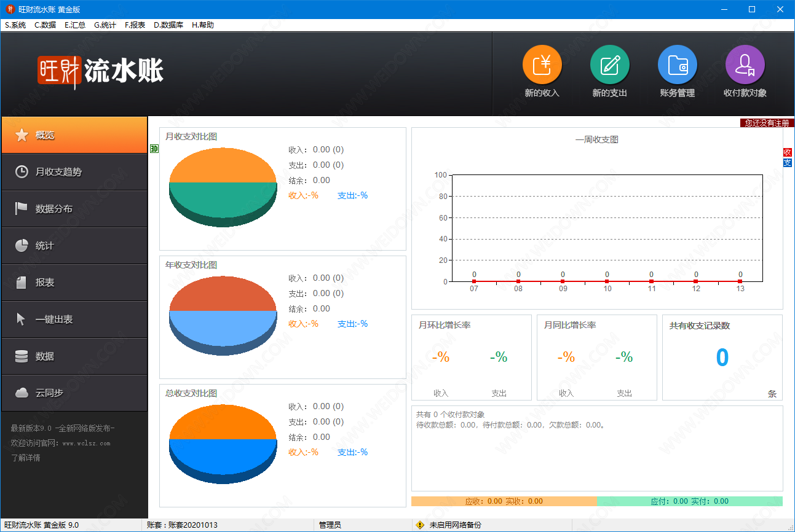Click the 一周收支图 line chart title
The image size is (795, 532).
[597, 139]
